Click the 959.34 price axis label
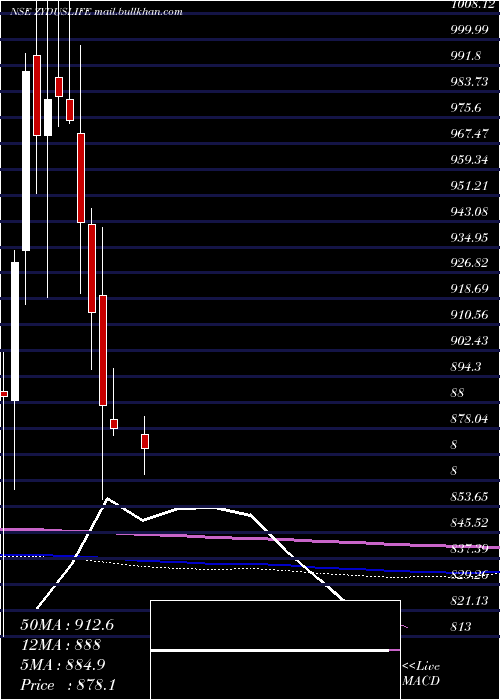Viewport: 500px width, 700px height. click(x=470, y=159)
